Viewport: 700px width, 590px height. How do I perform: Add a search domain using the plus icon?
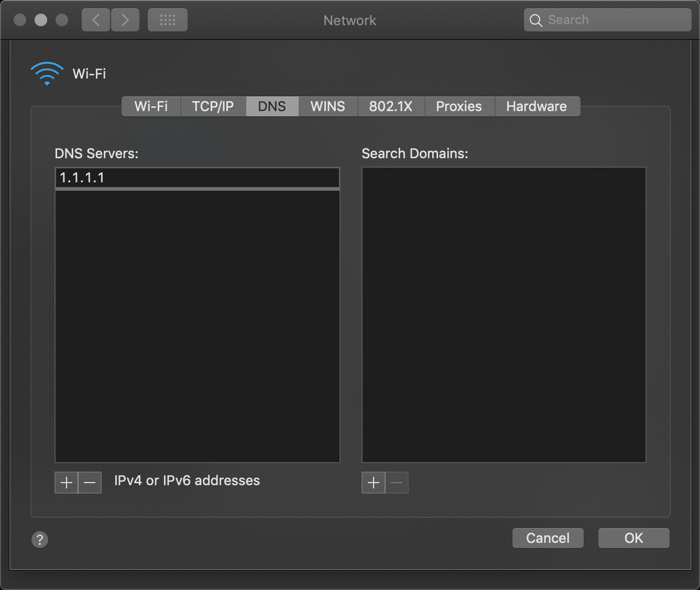[373, 482]
